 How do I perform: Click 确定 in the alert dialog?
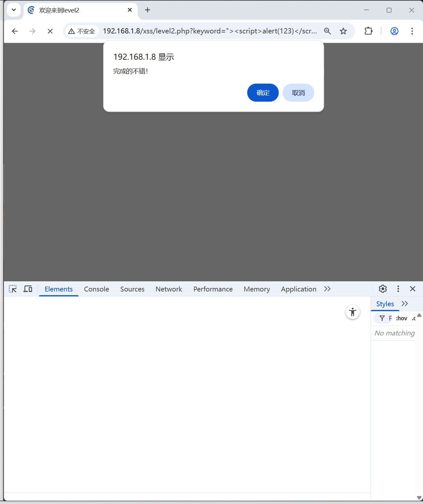pos(263,92)
